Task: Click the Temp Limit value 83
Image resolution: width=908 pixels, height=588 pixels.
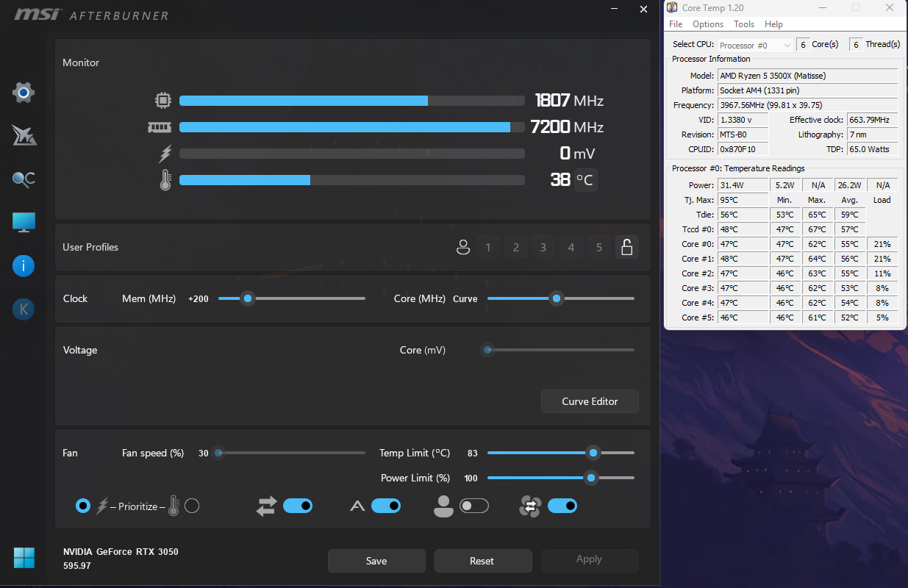Action: 473,453
